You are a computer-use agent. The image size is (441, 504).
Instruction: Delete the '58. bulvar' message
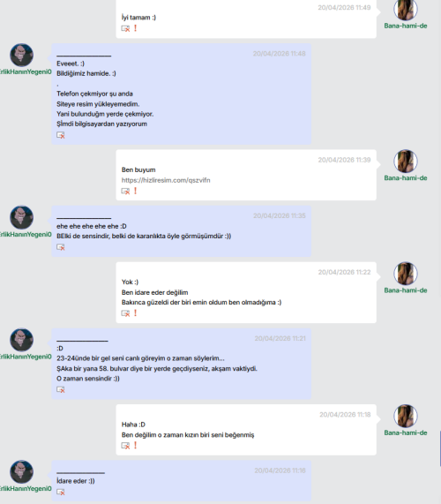click(61, 390)
